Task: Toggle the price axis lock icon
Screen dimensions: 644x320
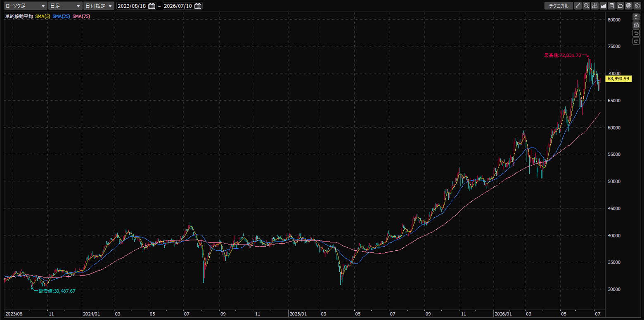Action: coord(636,25)
